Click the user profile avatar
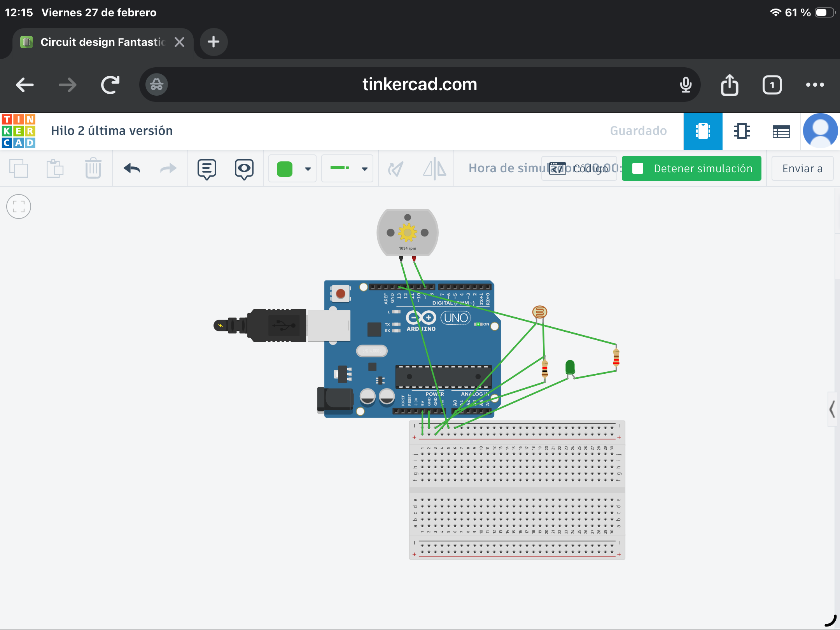 click(820, 131)
